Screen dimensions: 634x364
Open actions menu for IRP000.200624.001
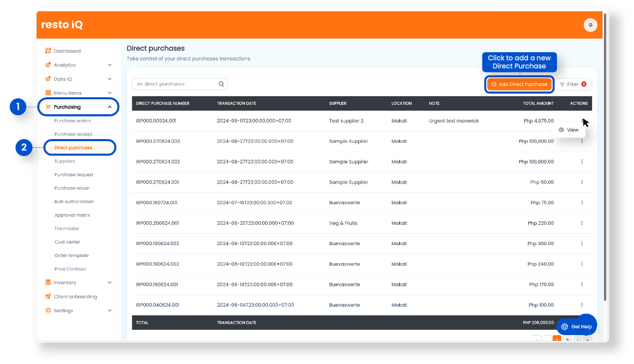(x=582, y=223)
